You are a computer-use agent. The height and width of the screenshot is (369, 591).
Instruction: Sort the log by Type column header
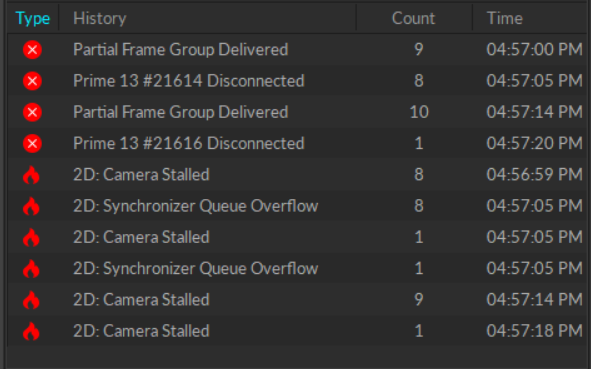point(33,18)
